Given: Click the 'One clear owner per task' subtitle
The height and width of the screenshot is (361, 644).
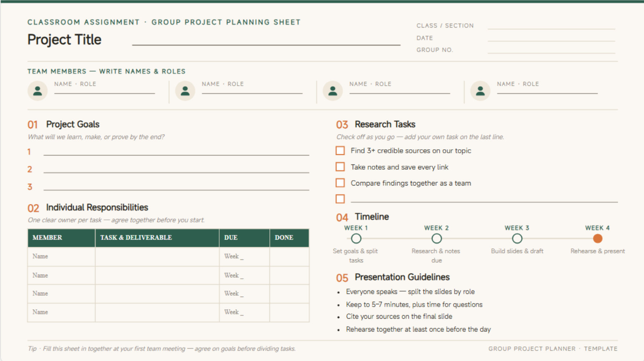Looking at the screenshot, I should (116, 220).
